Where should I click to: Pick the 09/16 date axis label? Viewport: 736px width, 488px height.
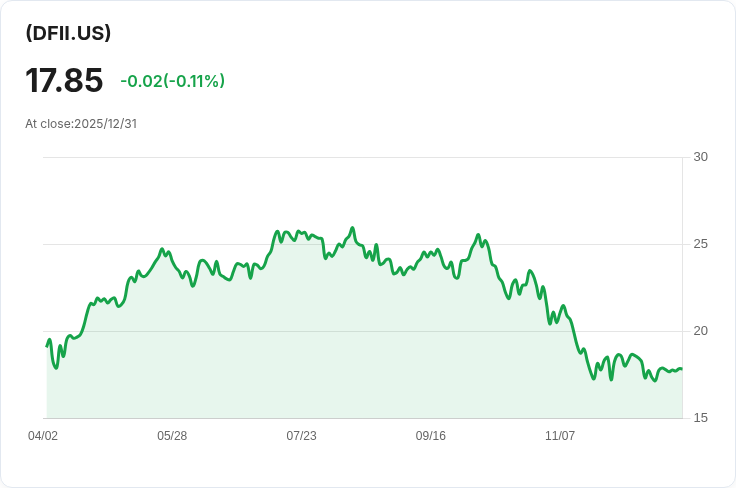(x=430, y=436)
